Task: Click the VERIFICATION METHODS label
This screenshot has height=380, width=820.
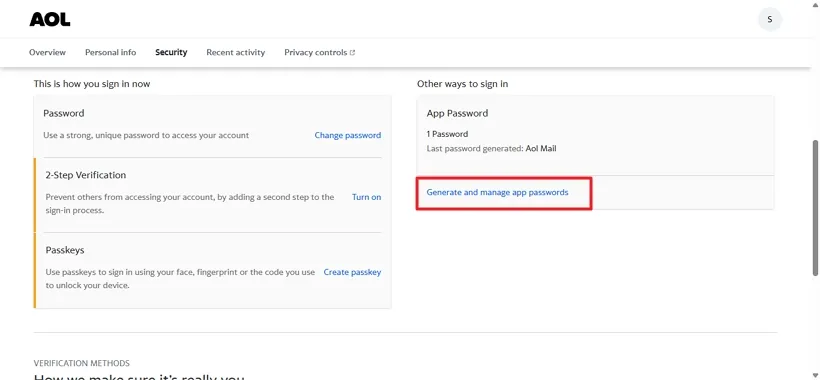Action: (x=82, y=363)
